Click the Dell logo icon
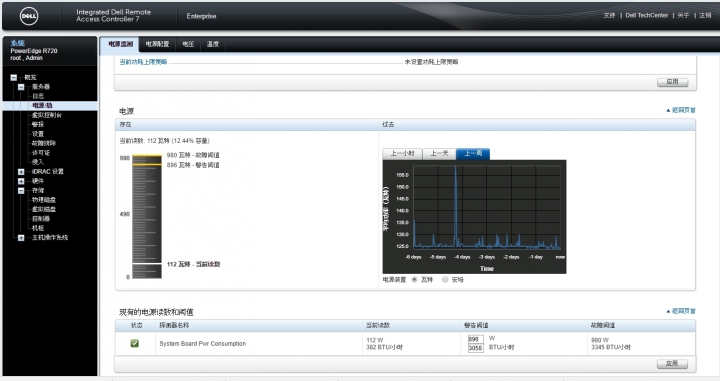The image size is (720, 381). coord(29,17)
